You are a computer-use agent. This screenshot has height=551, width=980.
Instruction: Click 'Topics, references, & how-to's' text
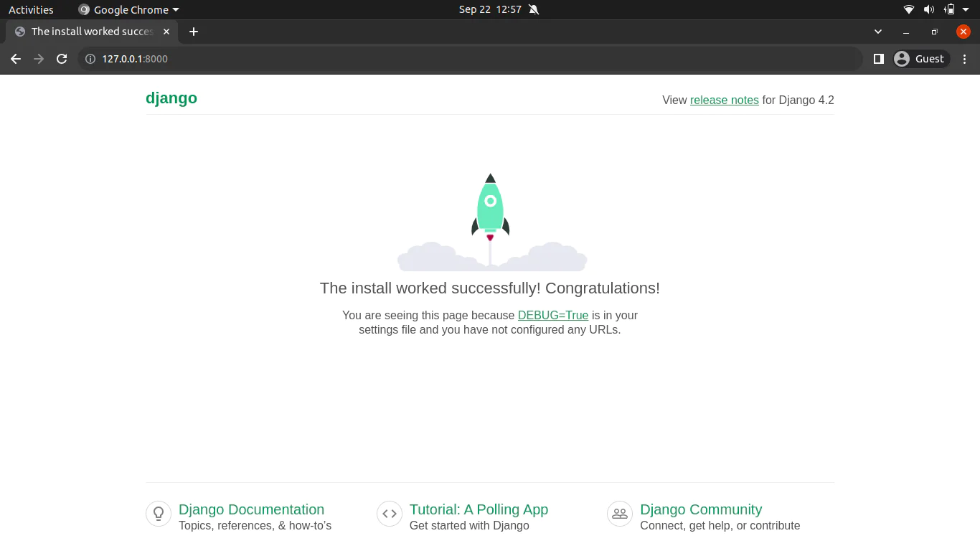click(255, 526)
